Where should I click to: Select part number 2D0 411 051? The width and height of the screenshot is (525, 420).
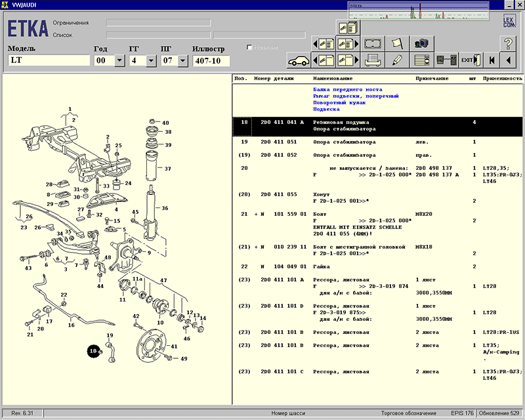278,142
